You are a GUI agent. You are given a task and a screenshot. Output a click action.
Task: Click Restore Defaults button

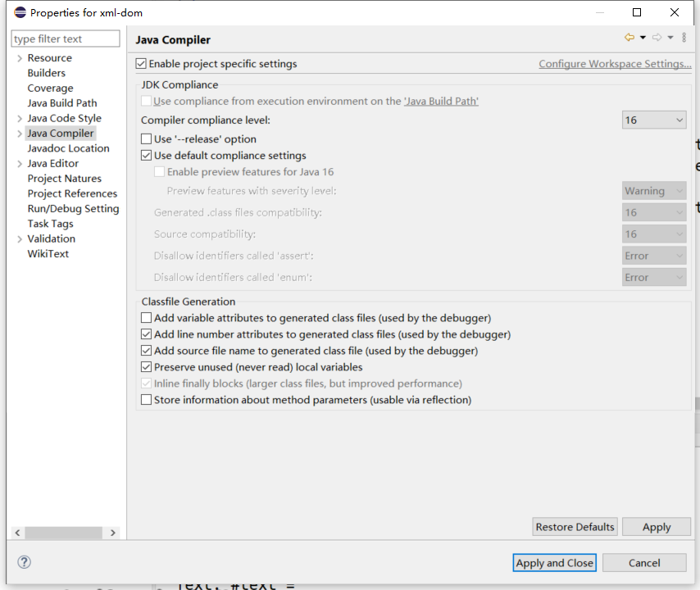click(x=575, y=527)
